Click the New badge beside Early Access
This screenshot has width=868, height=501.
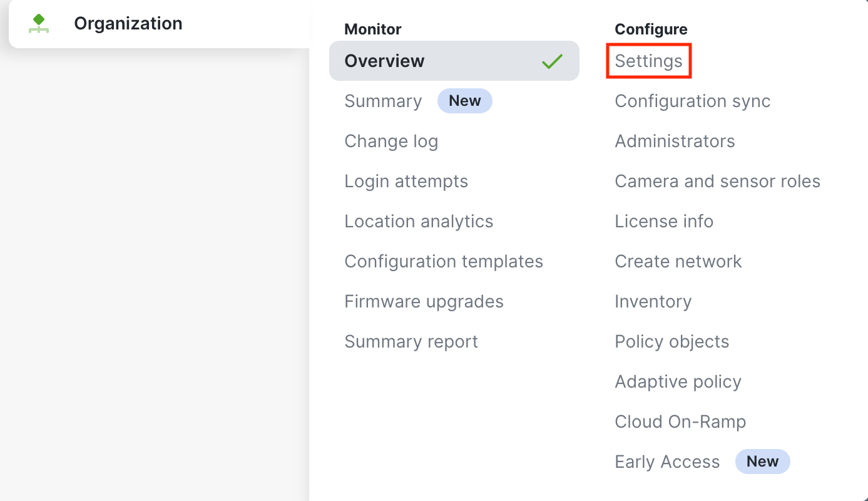pyautogui.click(x=762, y=462)
